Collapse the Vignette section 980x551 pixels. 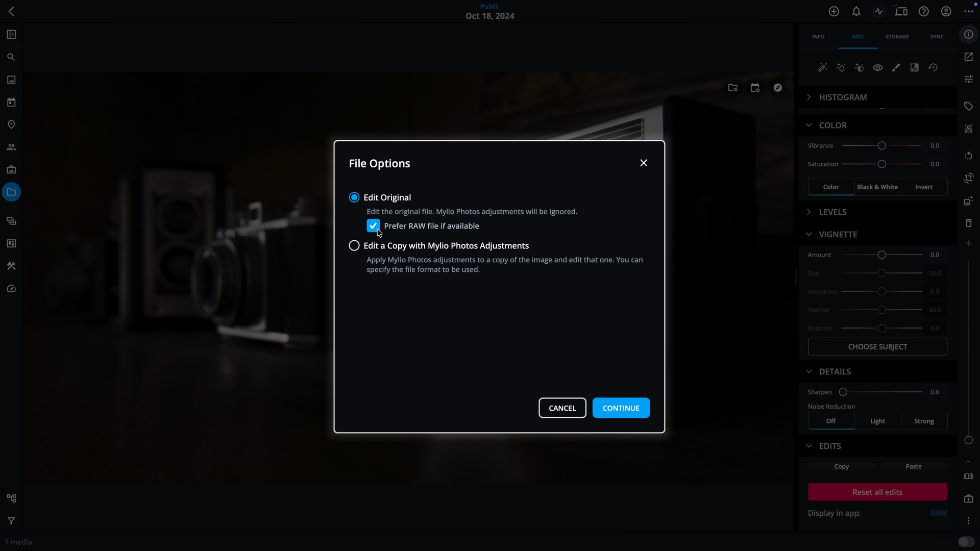click(809, 234)
